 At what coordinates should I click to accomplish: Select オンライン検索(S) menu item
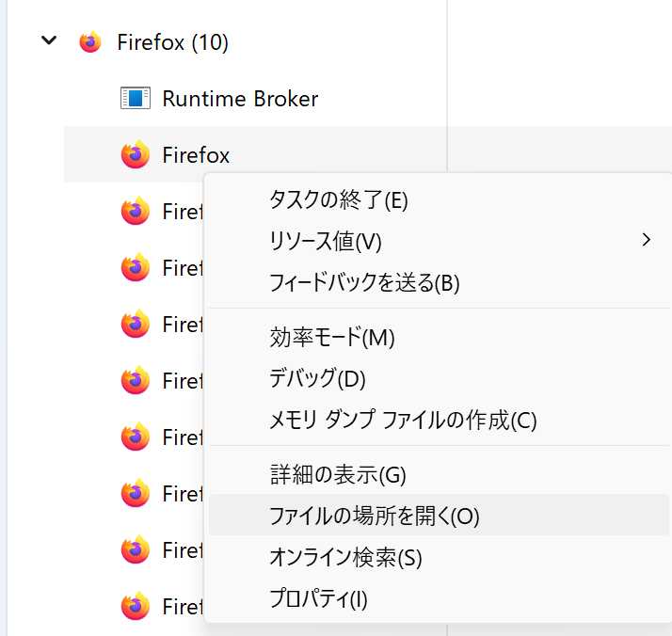click(x=345, y=557)
